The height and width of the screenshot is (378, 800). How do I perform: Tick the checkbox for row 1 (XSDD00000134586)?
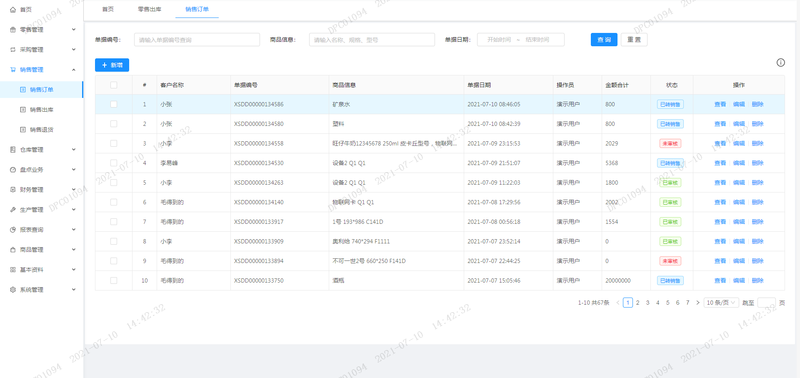[x=113, y=104]
